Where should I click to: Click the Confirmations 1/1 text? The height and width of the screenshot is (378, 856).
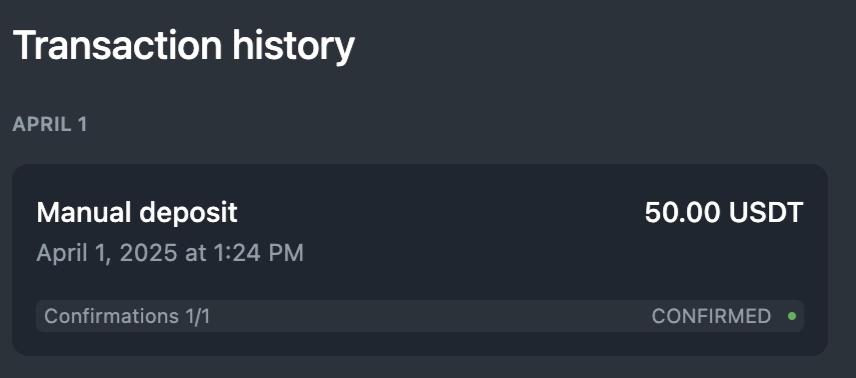(127, 316)
